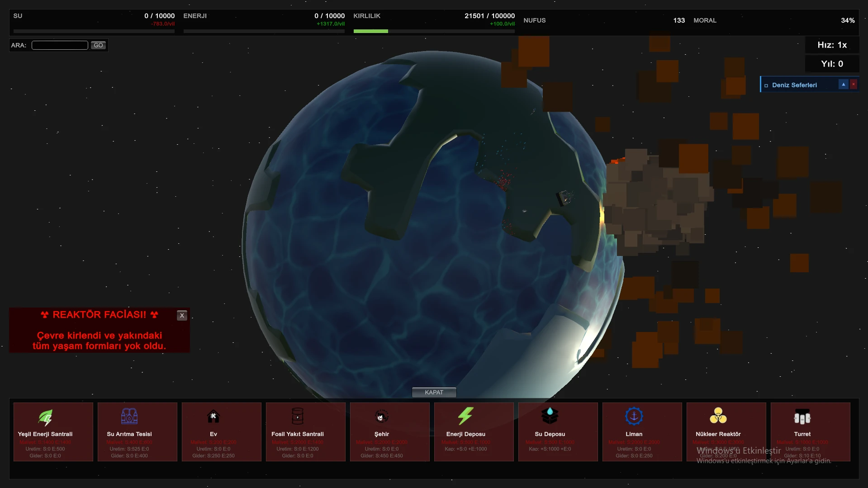Image resolution: width=868 pixels, height=488 pixels.
Task: Pick the Nükleer Reaktör radiation icon
Action: point(718,417)
